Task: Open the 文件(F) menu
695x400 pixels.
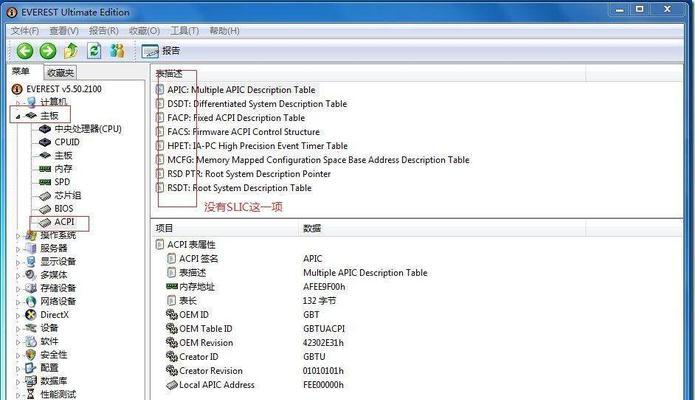Action: click(x=25, y=31)
